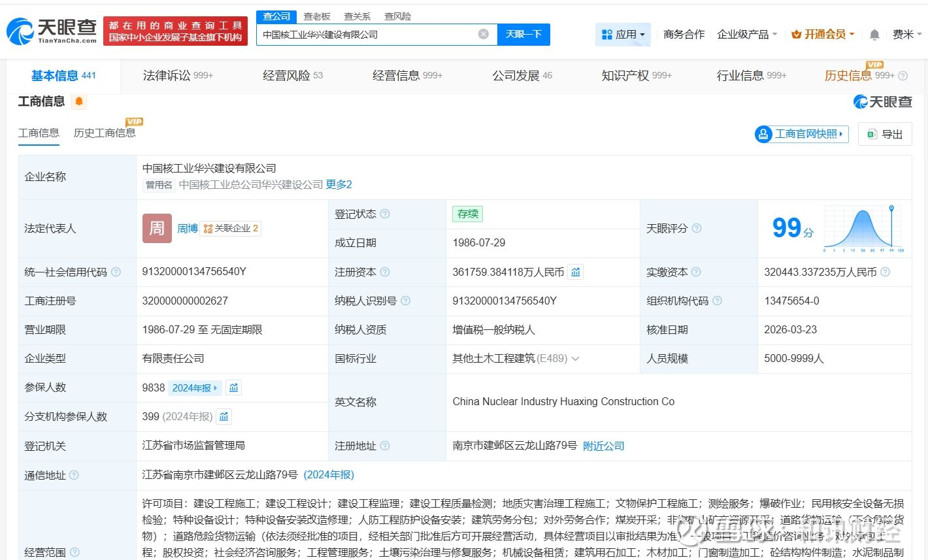Expand 国标行业 industry classification chevron
The height and width of the screenshot is (560, 928).
[x=576, y=359]
